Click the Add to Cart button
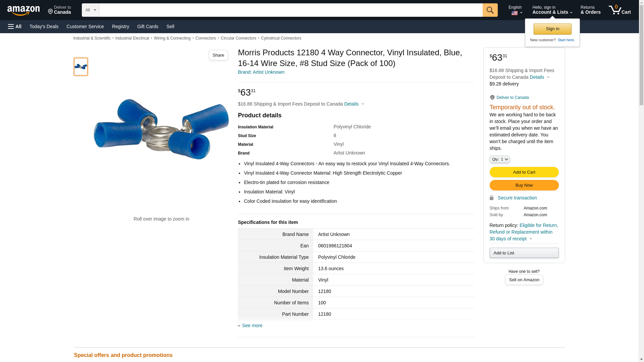Viewport: 644px width, 362px height. pyautogui.click(x=524, y=172)
